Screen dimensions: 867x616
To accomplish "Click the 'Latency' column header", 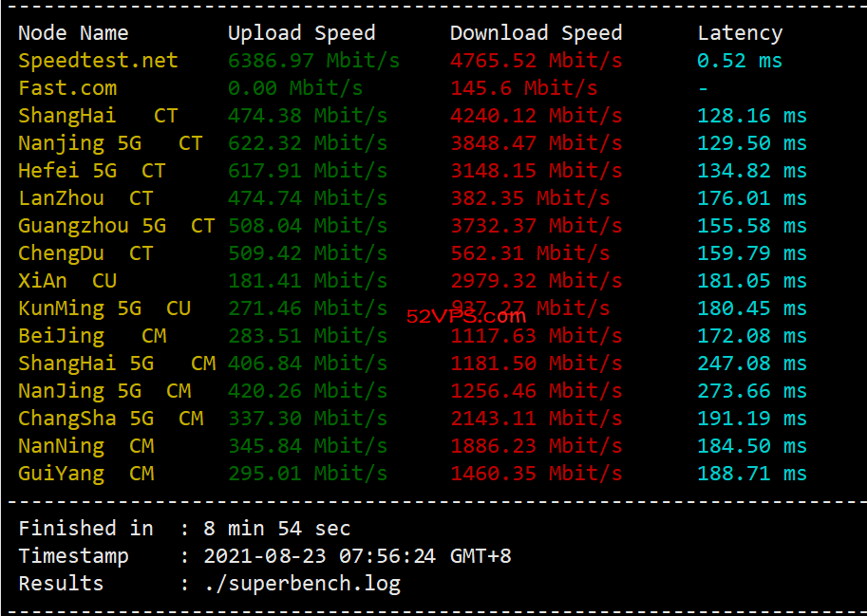I will (740, 33).
